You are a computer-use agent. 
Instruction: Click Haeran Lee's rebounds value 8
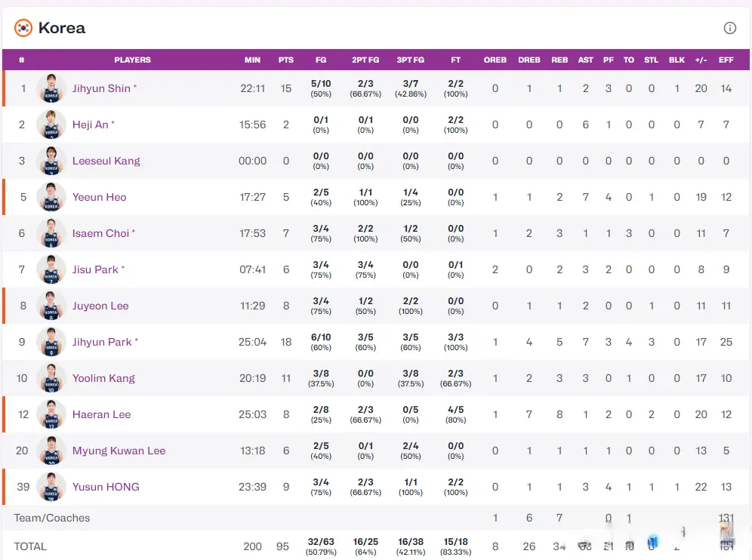[559, 414]
